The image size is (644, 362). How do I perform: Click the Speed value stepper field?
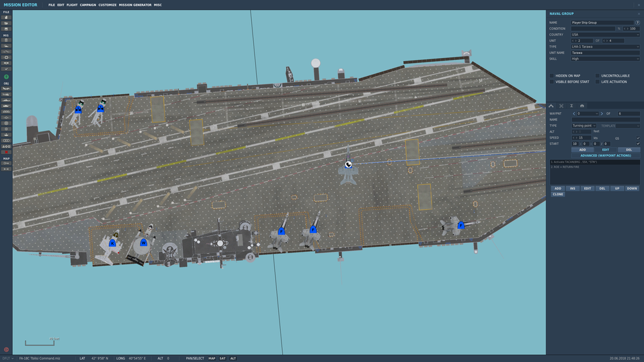point(581,138)
